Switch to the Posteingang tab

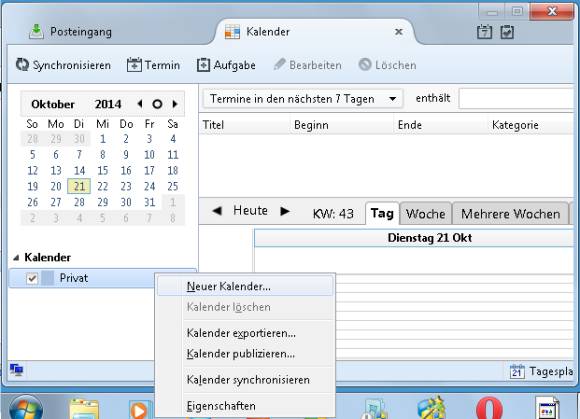[70, 32]
